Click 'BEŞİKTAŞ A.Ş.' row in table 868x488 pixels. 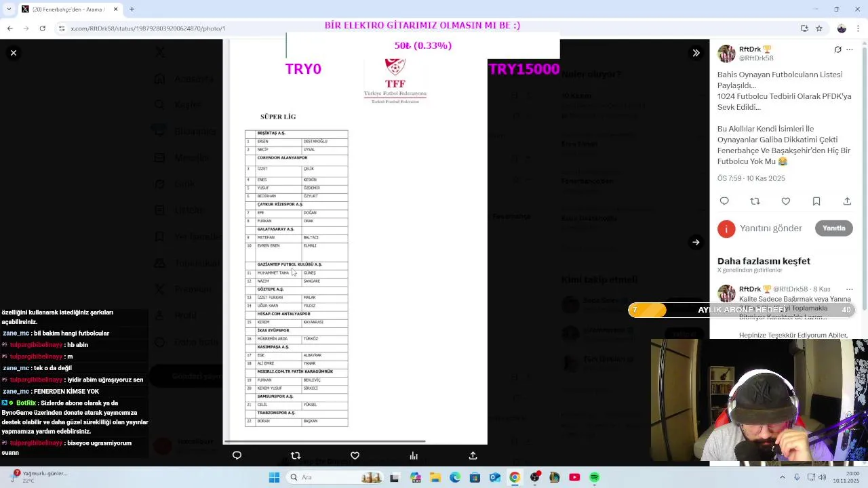[296, 134]
